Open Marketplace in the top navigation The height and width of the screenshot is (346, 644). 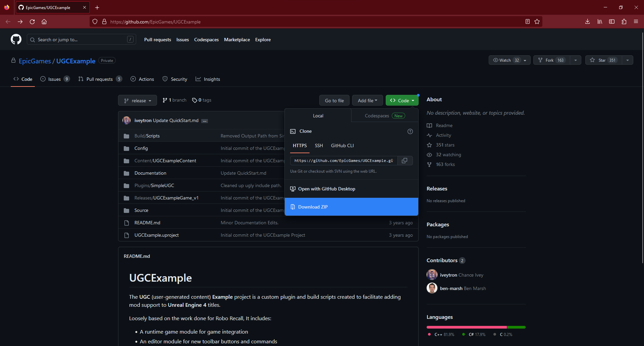[237, 40]
